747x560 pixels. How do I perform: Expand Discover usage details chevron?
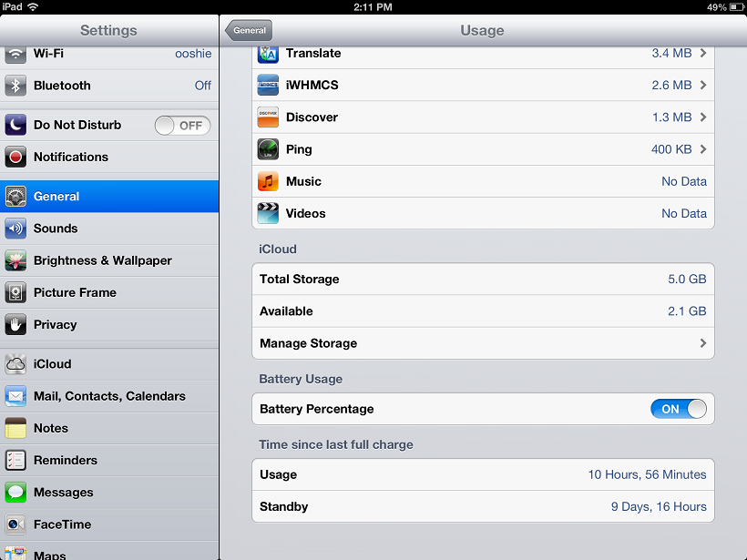(x=703, y=117)
